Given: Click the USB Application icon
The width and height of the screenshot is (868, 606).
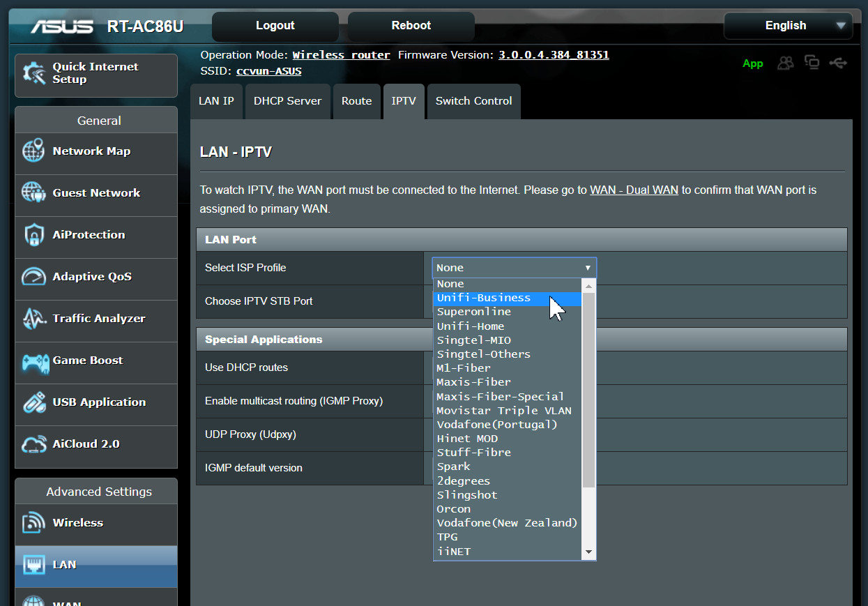Looking at the screenshot, I should pyautogui.click(x=33, y=402).
